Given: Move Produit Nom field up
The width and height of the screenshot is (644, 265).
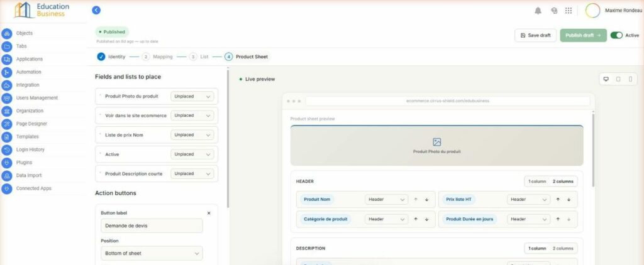Looking at the screenshot, I should [416, 199].
